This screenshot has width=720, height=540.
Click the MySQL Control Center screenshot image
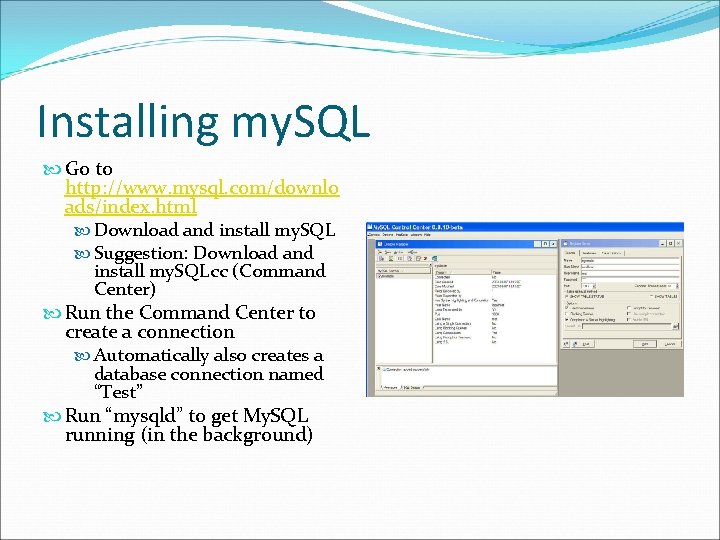tap(525, 309)
